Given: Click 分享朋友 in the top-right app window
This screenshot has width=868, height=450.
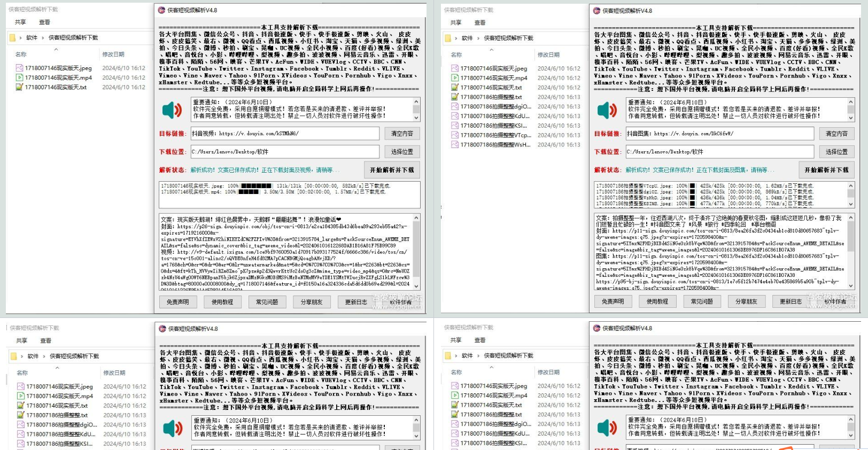Looking at the screenshot, I should 746,301.
